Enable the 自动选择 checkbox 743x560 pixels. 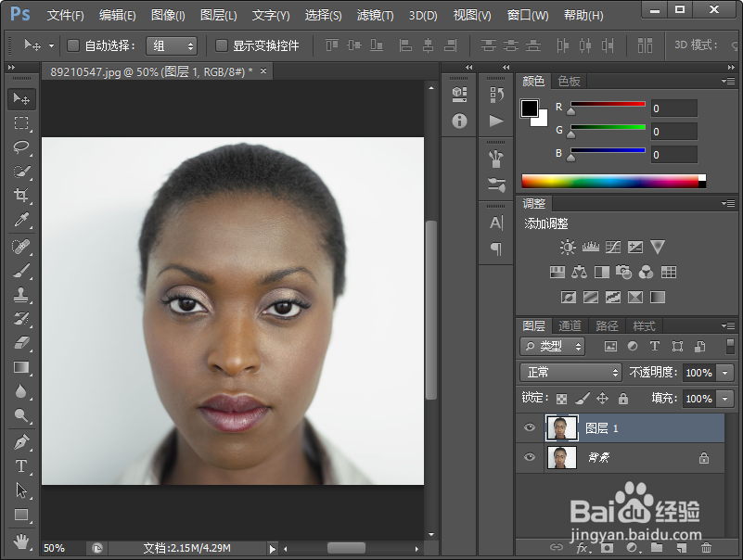(73, 45)
